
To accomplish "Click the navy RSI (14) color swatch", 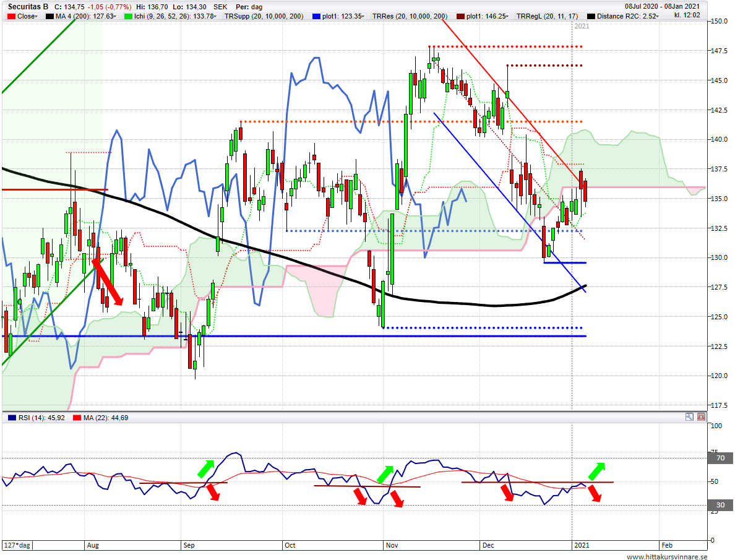I will pos(12,418).
